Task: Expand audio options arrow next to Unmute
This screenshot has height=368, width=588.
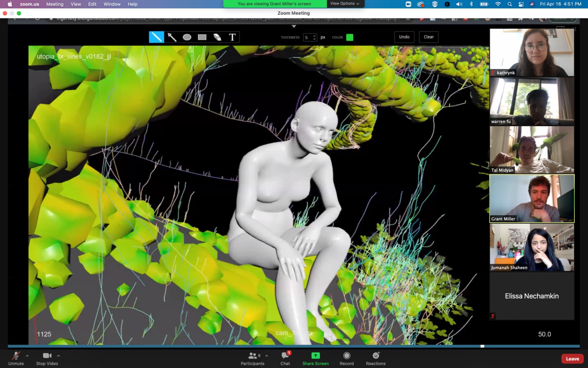Action: 27,356
